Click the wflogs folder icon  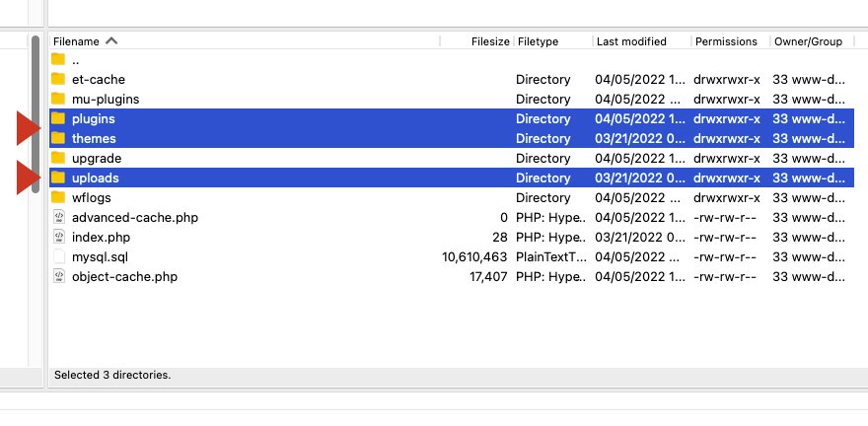pyautogui.click(x=58, y=197)
